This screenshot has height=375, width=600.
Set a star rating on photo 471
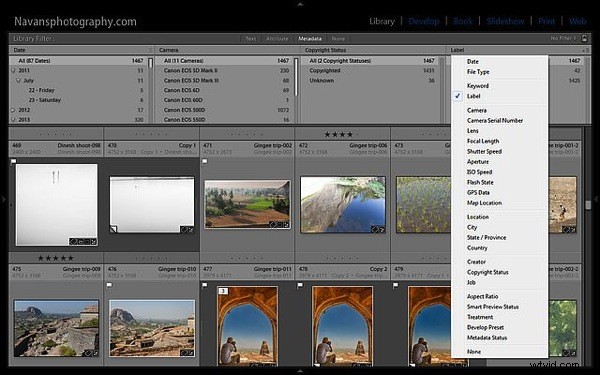coord(247,134)
